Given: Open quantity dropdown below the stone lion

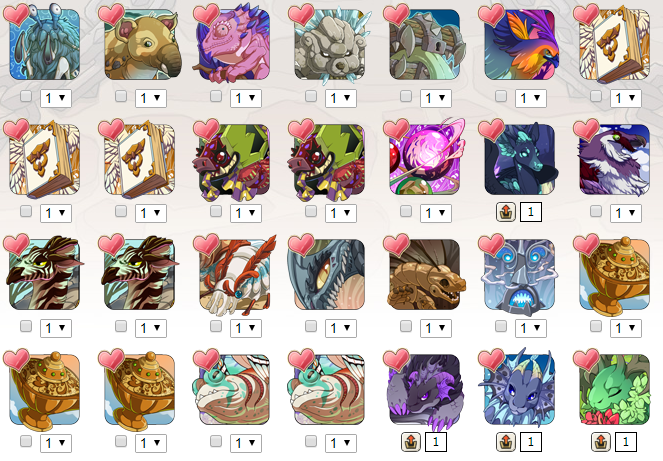Looking at the screenshot, I should click(x=340, y=98).
